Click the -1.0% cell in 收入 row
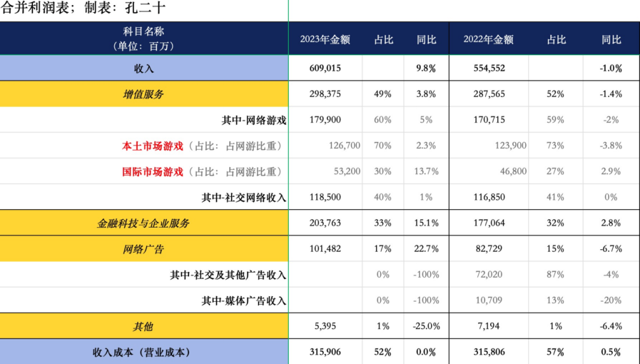This screenshot has height=364, width=640. click(611, 68)
